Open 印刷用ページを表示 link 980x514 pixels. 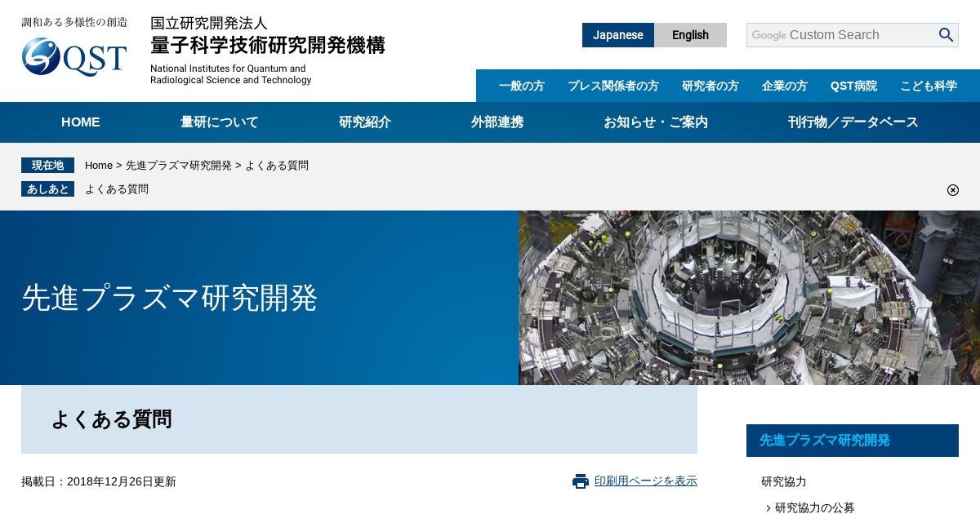[x=646, y=481]
